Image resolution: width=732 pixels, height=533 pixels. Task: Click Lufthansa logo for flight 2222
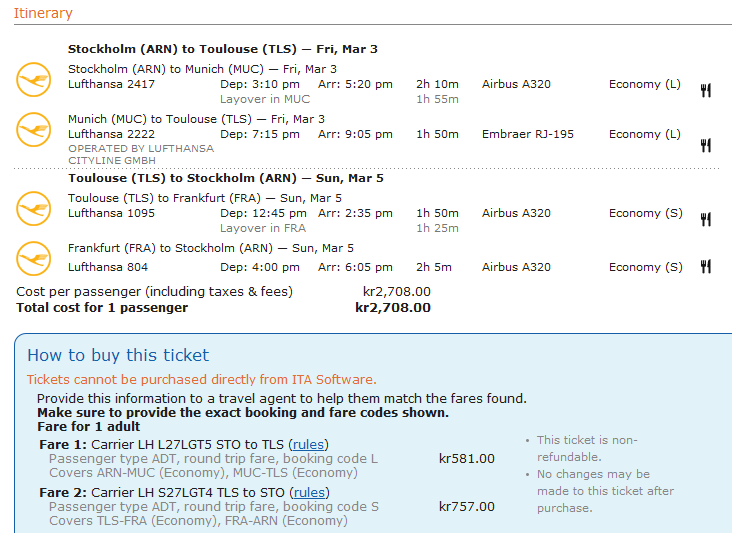[x=33, y=129]
